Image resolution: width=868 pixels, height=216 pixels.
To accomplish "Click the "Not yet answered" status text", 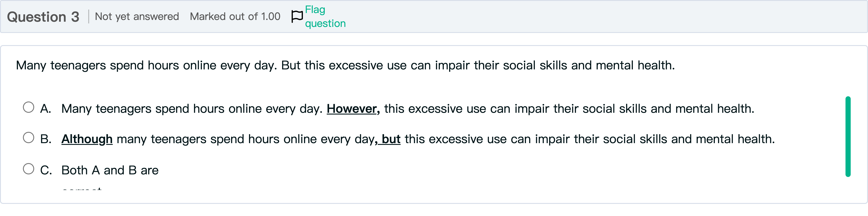I will [x=137, y=16].
